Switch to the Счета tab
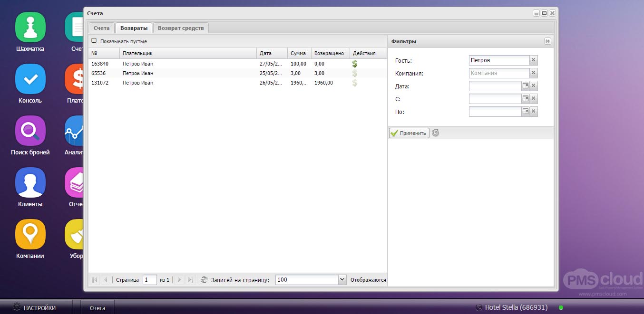 pyautogui.click(x=102, y=28)
